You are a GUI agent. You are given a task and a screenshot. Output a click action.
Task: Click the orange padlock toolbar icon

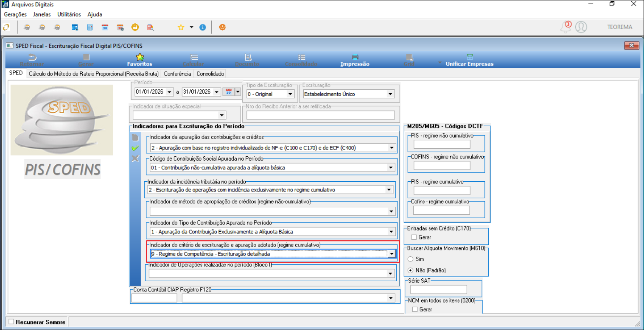click(135, 27)
